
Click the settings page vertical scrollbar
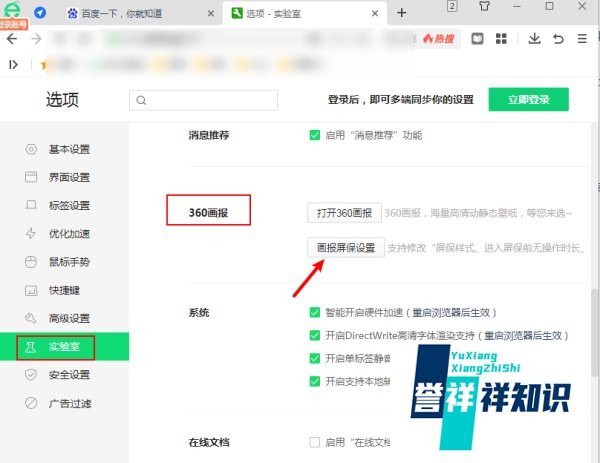pos(594,332)
